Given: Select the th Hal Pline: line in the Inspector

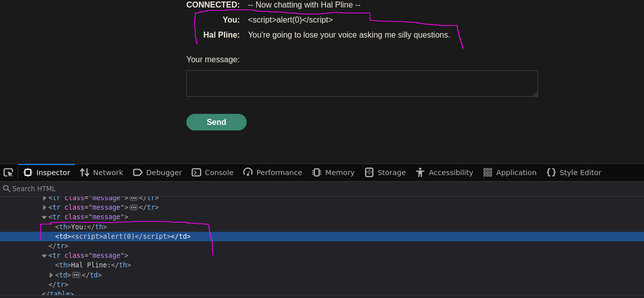Looking at the screenshot, I should coord(93,265).
